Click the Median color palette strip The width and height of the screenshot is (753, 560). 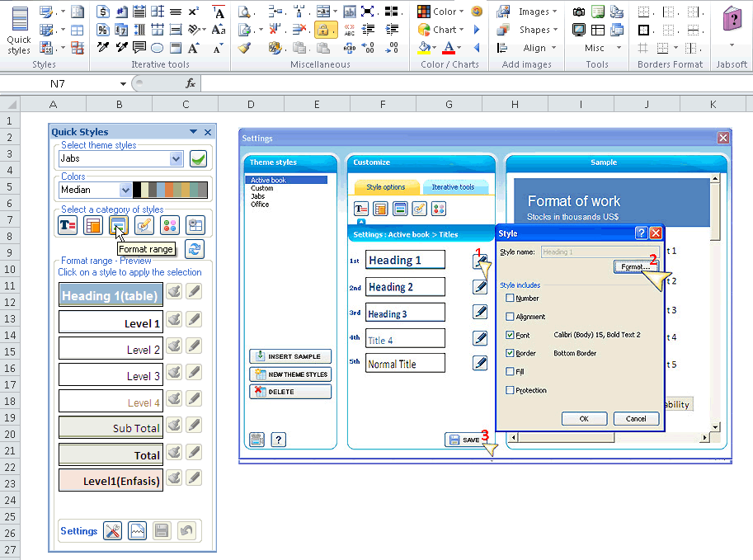click(170, 190)
